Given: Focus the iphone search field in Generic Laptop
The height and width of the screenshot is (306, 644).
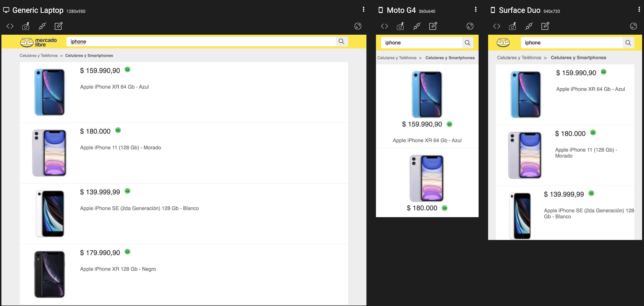Looking at the screenshot, I should pyautogui.click(x=201, y=42).
